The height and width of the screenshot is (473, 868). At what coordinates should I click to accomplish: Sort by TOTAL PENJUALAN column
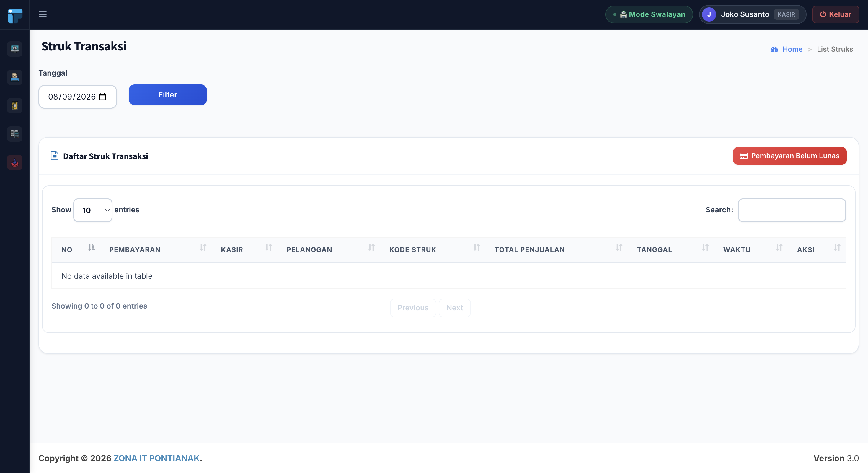[556, 250]
